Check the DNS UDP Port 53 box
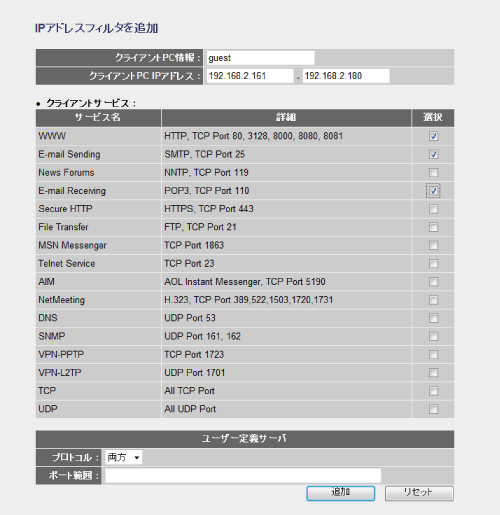Viewport: 500px width, 515px height. [x=433, y=318]
